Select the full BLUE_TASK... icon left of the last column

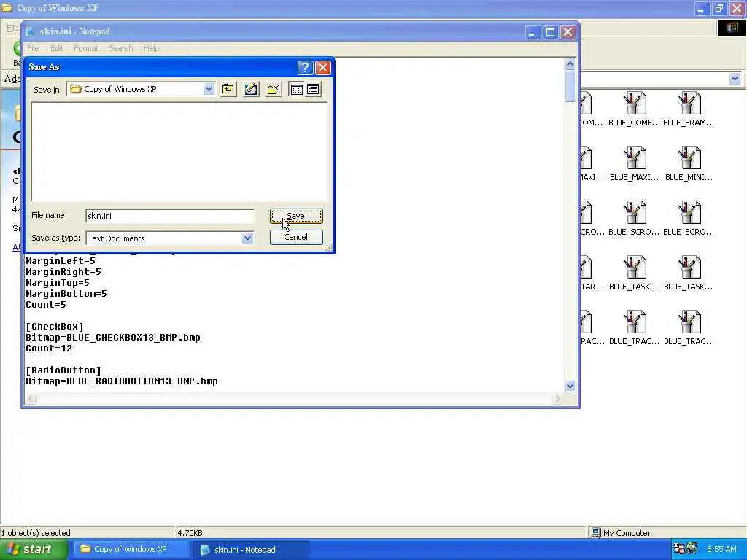pyautogui.click(x=634, y=274)
